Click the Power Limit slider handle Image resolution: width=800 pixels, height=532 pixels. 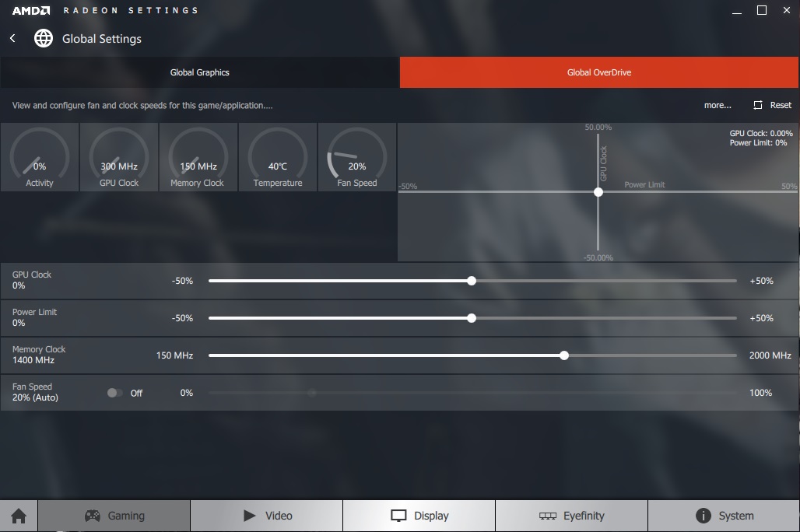tap(472, 318)
